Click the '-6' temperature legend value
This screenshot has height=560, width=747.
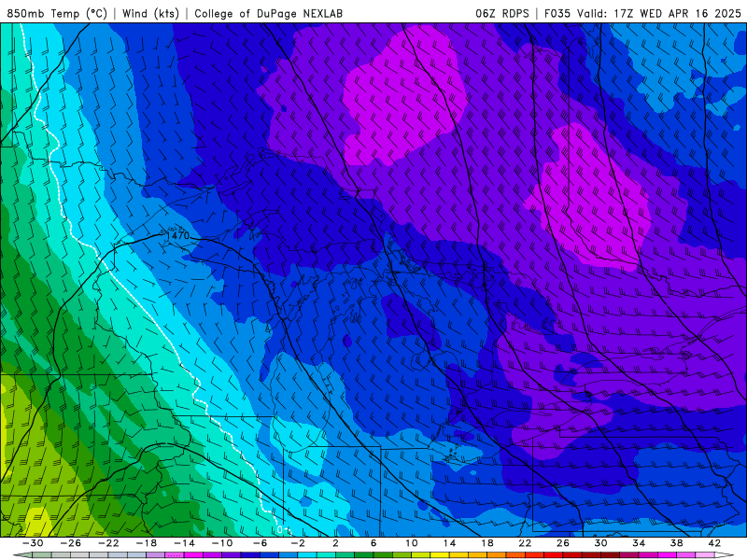[261, 543]
